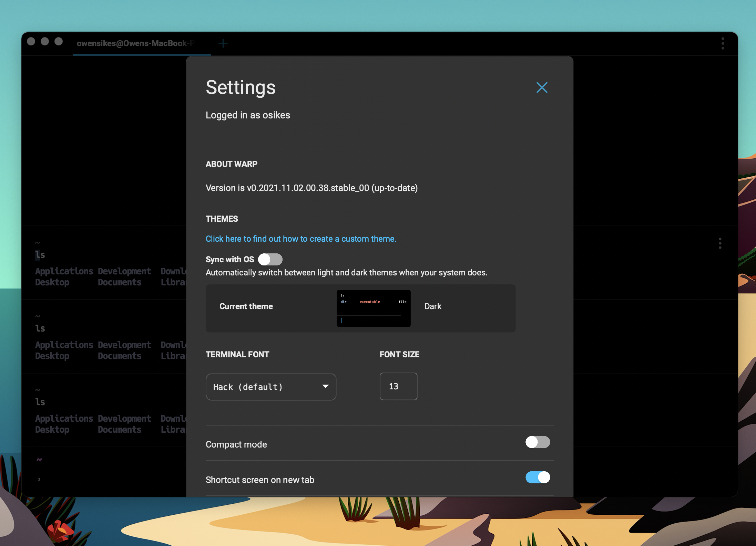Open the custom theme help link

(301, 239)
